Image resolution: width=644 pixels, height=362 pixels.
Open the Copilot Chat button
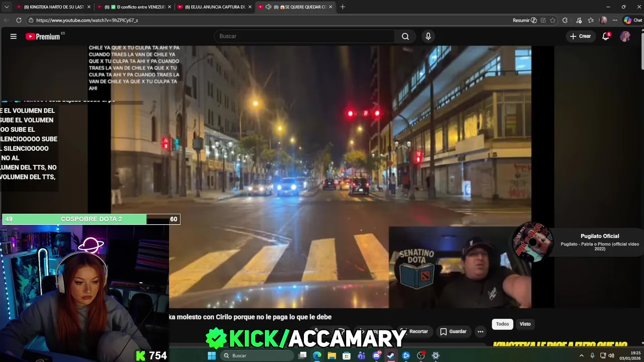pyautogui.click(x=633, y=20)
